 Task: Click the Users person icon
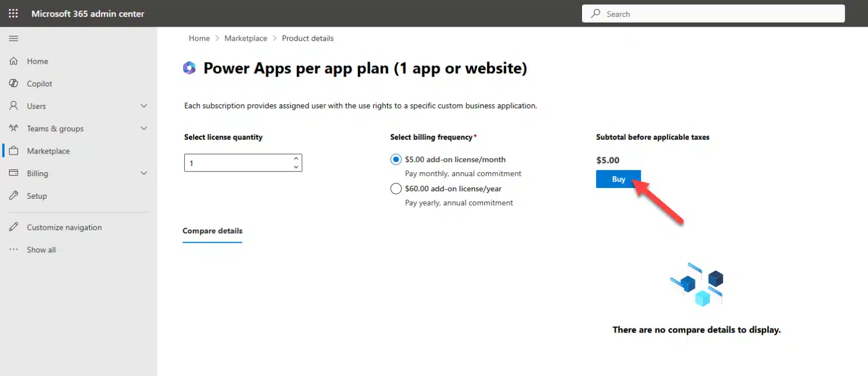[x=14, y=106]
